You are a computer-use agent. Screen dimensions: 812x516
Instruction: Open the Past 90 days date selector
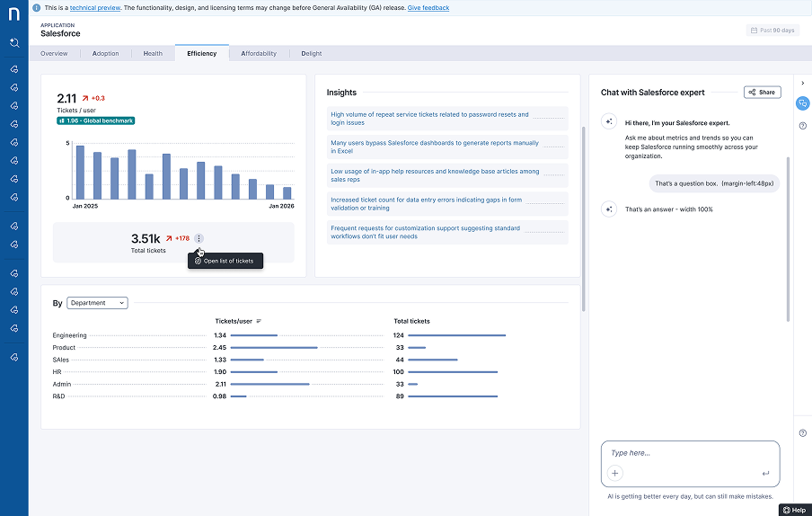coord(772,31)
